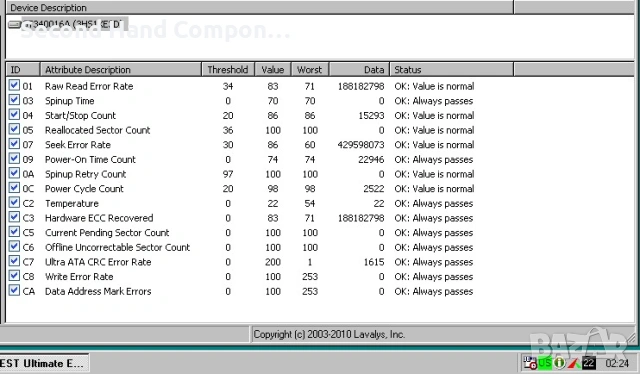
Task: Select the Offline Uncorrectable Sector Count text
Action: pos(118,248)
